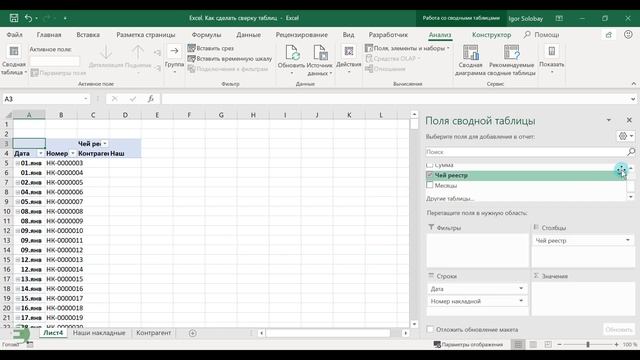
Task: Insert a timeline with Вставить временную шкалу
Action: 230,59
